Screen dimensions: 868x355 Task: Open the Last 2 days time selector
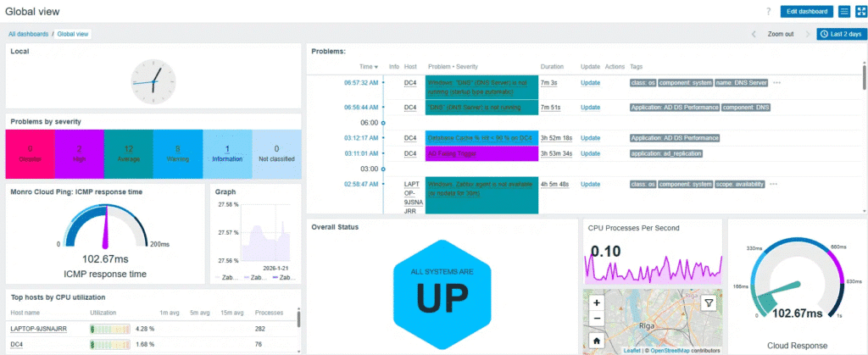coord(840,34)
